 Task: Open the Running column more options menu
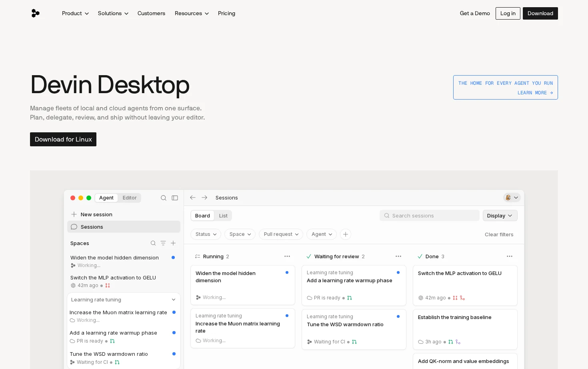287,256
